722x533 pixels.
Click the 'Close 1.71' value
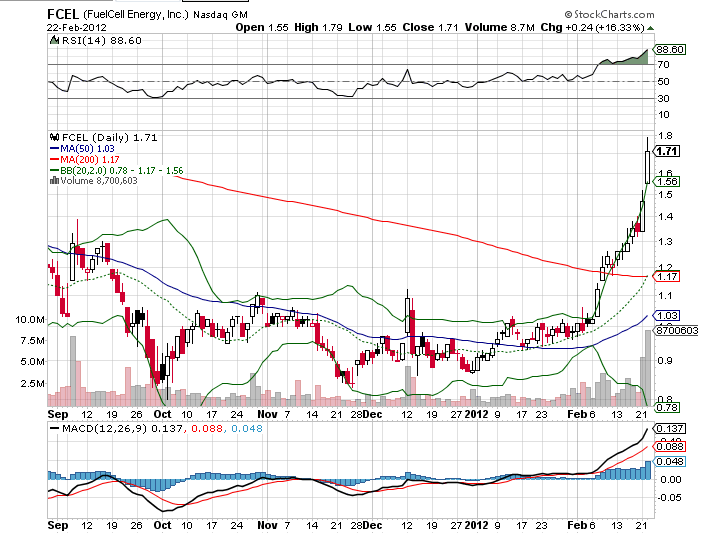click(430, 28)
